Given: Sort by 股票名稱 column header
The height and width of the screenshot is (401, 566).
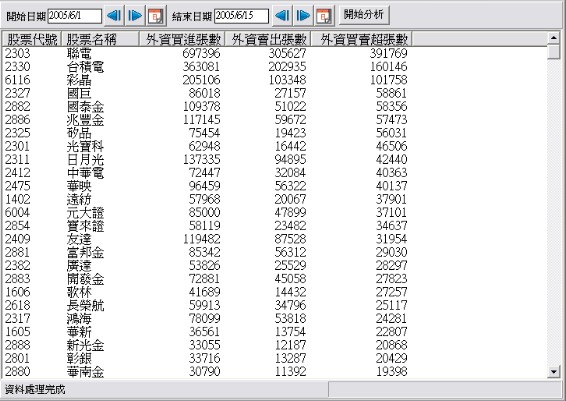Looking at the screenshot, I should pos(100,39).
